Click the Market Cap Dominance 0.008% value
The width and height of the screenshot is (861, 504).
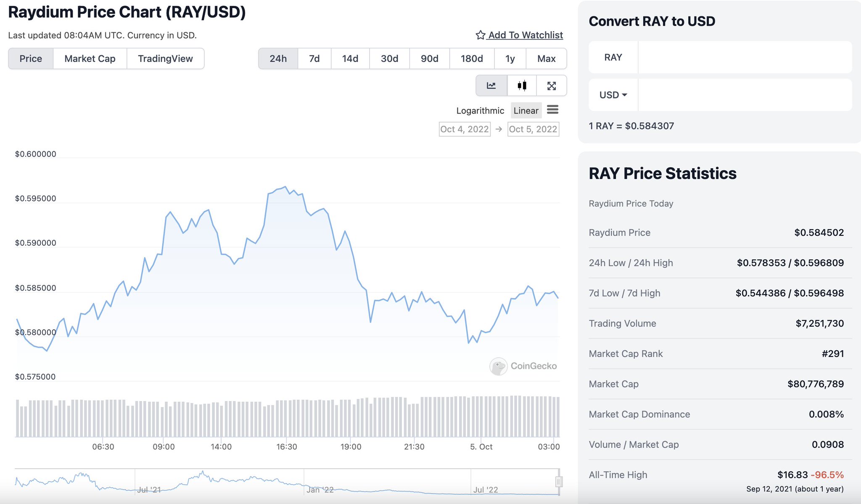coord(826,414)
